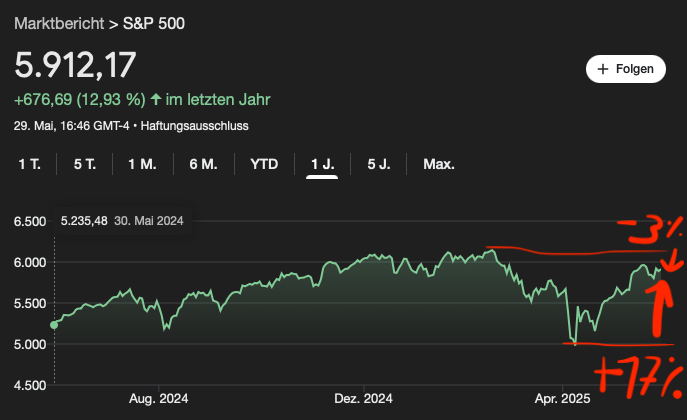Click the Dez. 2024 x-axis label
The width and height of the screenshot is (687, 420).
363,399
